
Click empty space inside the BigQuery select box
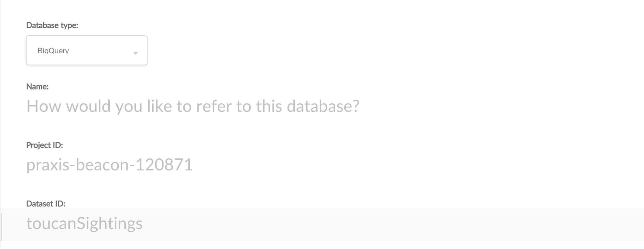100,51
